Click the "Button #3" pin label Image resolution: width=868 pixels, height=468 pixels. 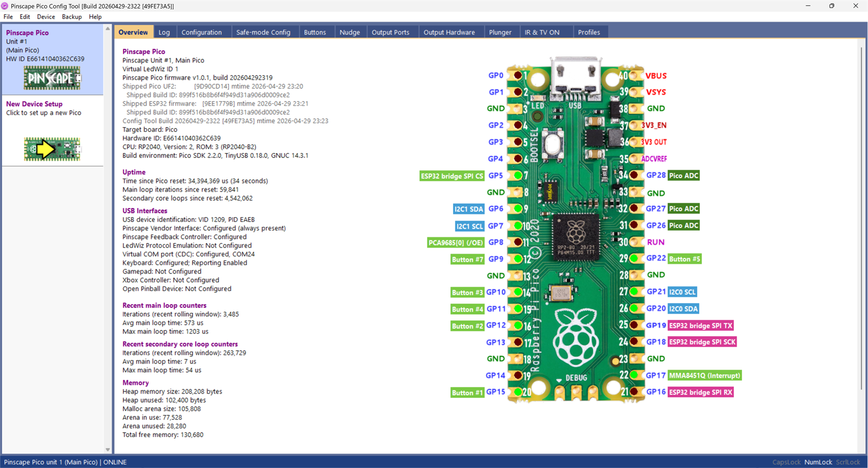pos(468,293)
